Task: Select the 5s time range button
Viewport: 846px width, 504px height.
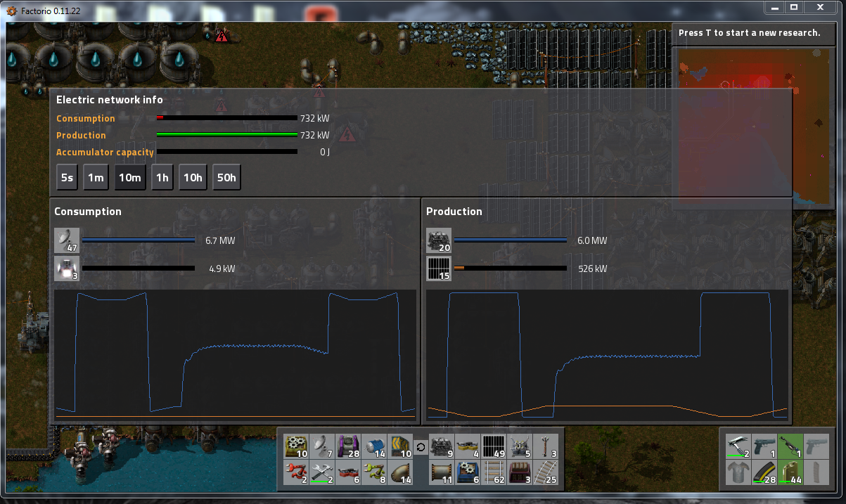Action: coord(67,178)
